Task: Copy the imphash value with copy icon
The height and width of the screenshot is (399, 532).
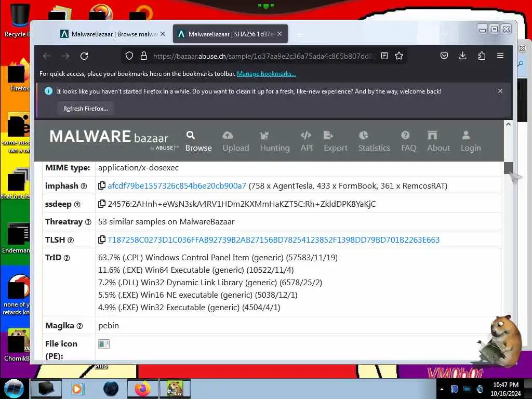Action: pyautogui.click(x=101, y=185)
